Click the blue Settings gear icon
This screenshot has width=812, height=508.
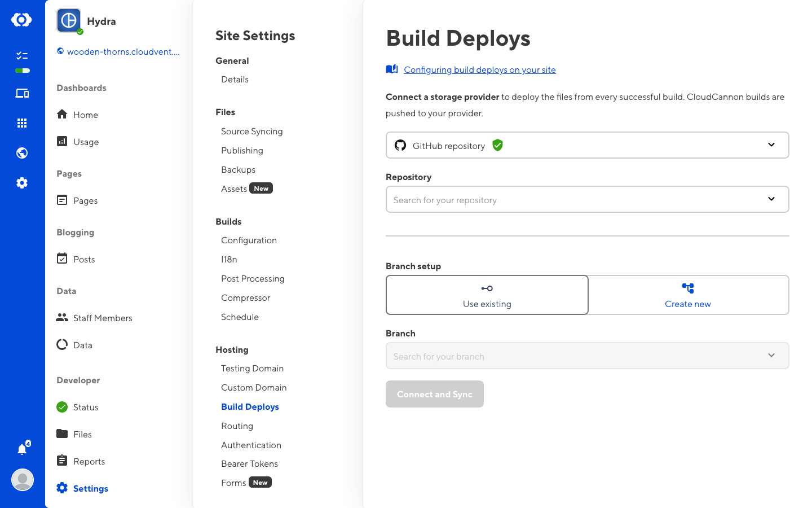(62, 488)
